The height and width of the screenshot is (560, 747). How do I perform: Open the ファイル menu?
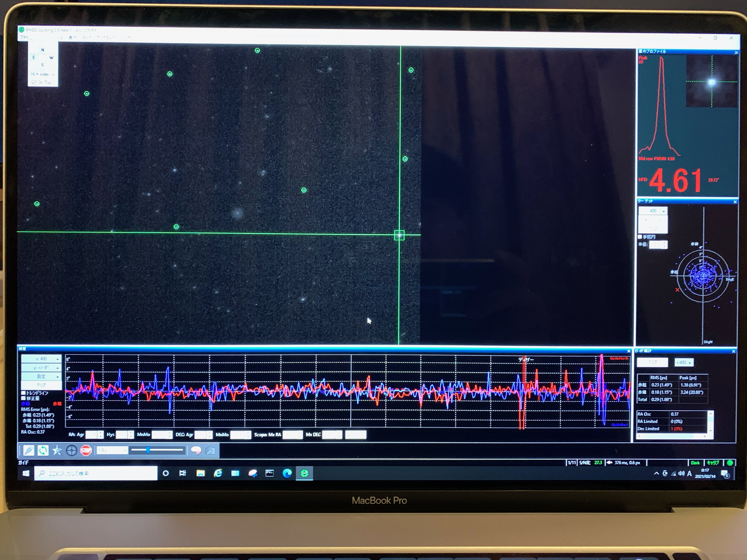click(x=24, y=37)
